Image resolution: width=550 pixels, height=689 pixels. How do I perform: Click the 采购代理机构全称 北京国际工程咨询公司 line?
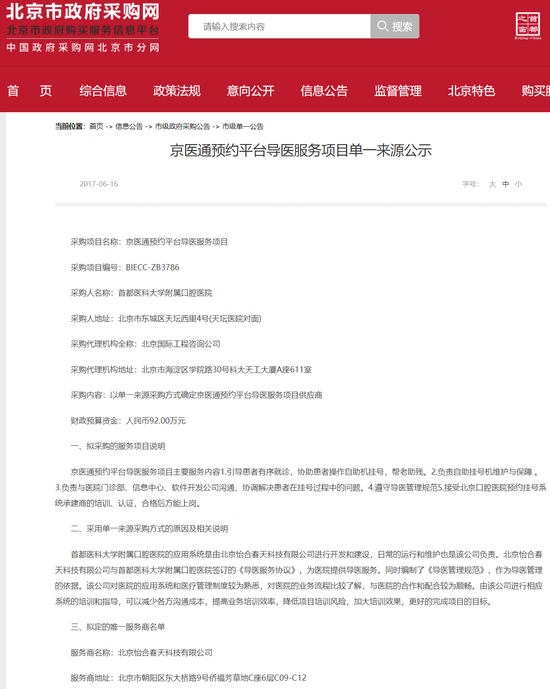145,344
